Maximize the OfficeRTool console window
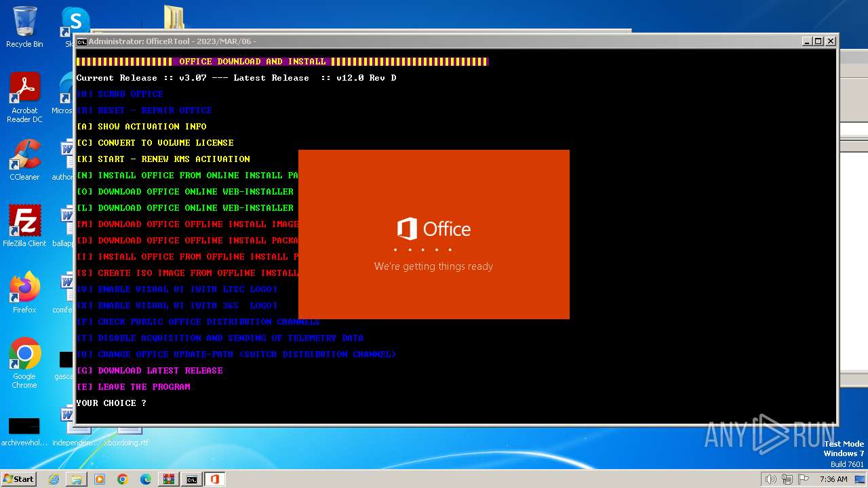 (x=818, y=41)
